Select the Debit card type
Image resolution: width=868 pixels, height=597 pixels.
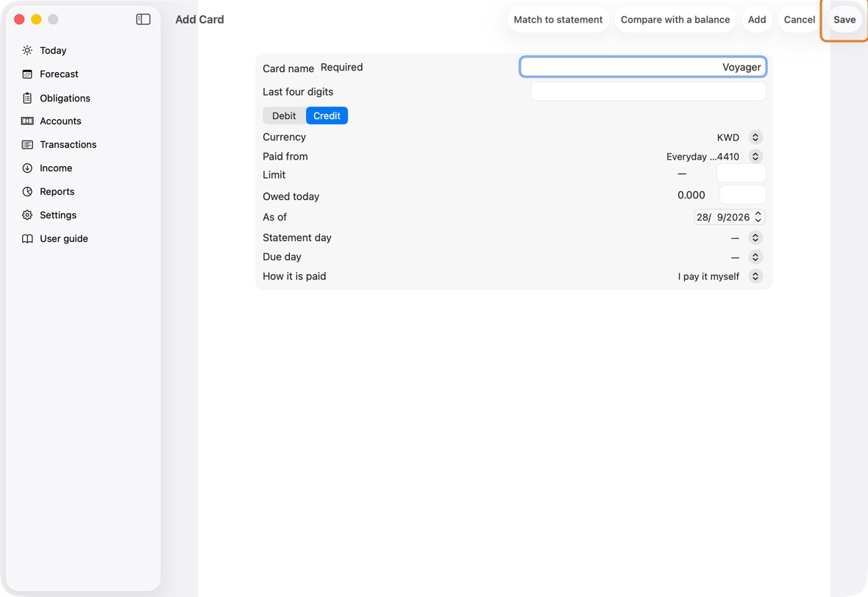[x=284, y=115]
